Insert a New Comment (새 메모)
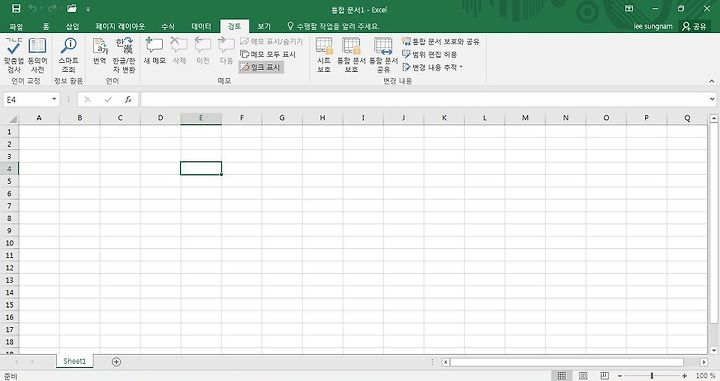Image resolution: width=720 pixels, height=381 pixels. (x=154, y=51)
